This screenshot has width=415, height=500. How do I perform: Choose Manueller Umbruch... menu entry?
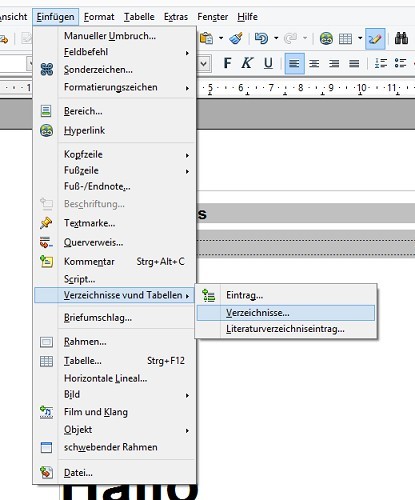tap(115, 36)
